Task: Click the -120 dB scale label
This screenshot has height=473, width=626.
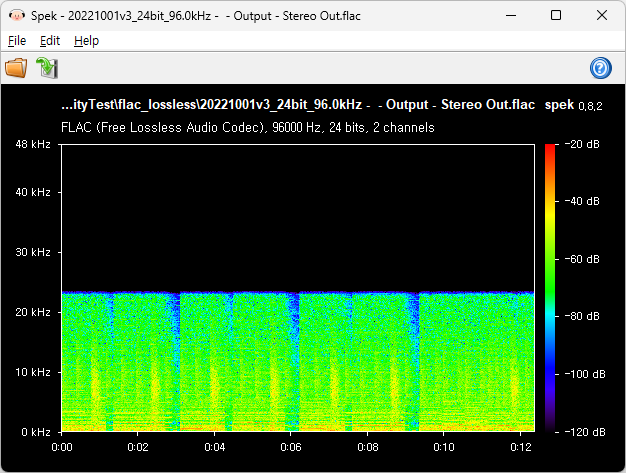Action: (x=585, y=432)
